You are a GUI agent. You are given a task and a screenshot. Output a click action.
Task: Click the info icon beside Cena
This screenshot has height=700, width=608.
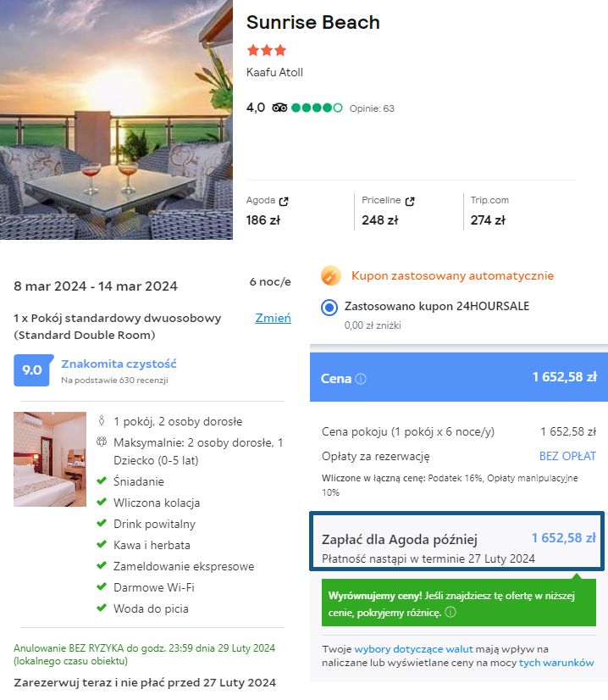point(361,379)
